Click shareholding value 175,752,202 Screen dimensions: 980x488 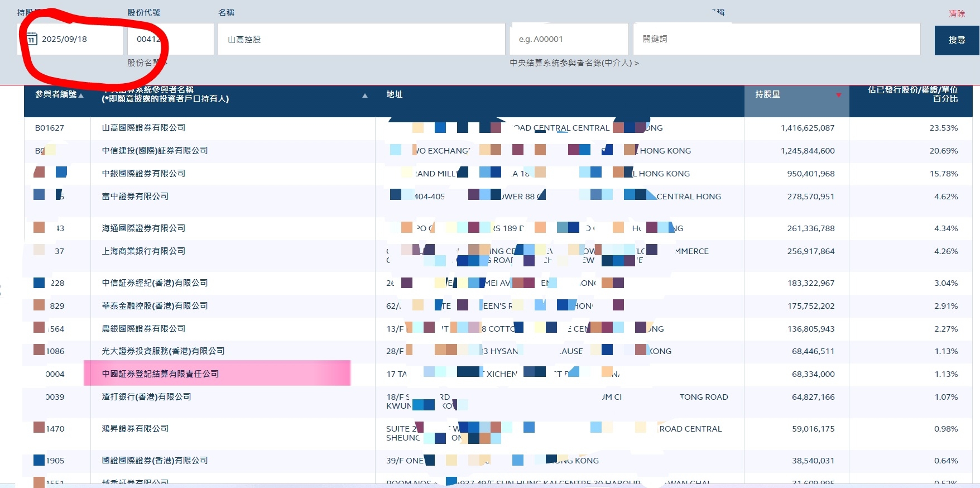tap(811, 306)
